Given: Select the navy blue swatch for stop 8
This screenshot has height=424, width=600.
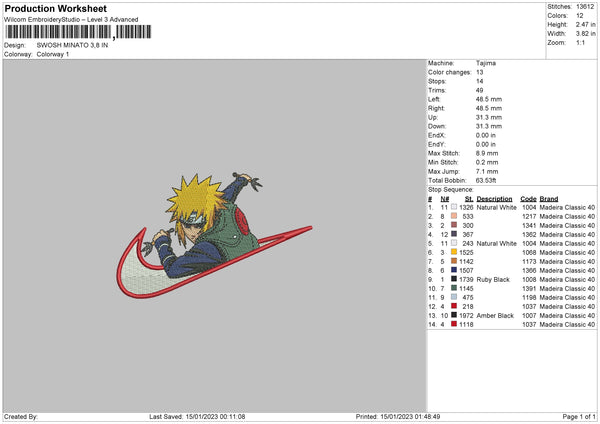Looking at the screenshot, I should click(x=454, y=270).
